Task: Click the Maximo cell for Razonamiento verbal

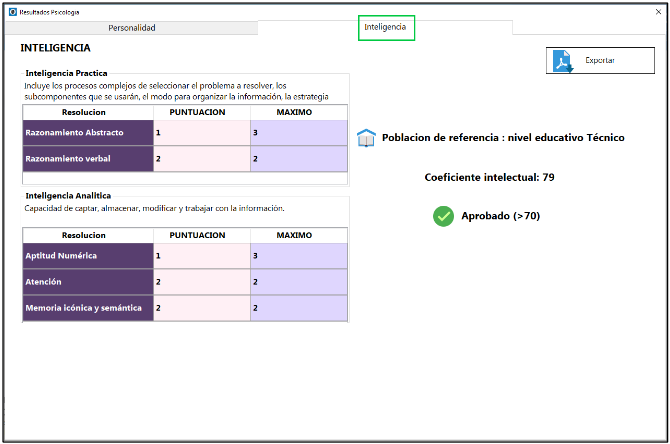Action: pyautogui.click(x=298, y=159)
